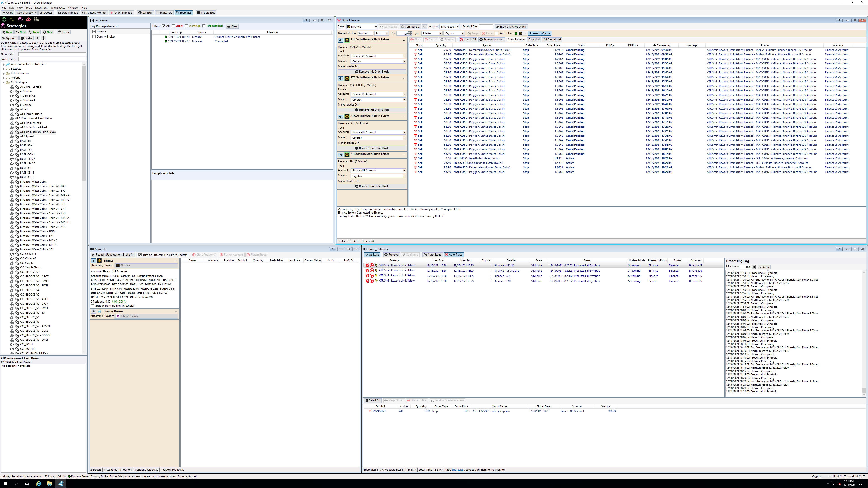Click the pink building blocks icon

[28, 19]
